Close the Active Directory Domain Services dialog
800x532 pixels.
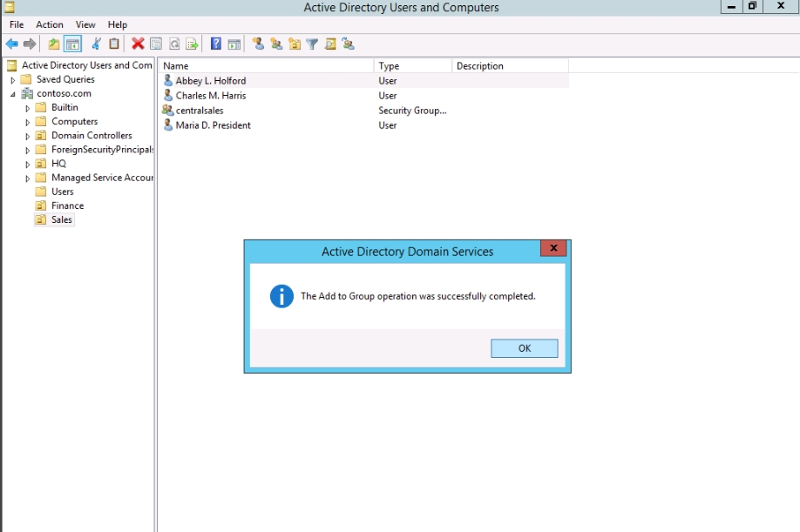(x=553, y=248)
